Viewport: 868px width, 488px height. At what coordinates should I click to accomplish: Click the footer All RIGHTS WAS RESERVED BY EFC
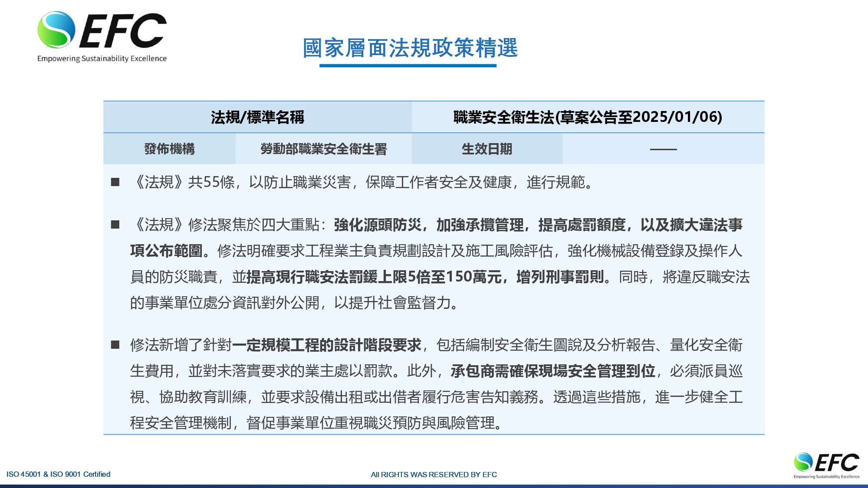tap(434, 475)
